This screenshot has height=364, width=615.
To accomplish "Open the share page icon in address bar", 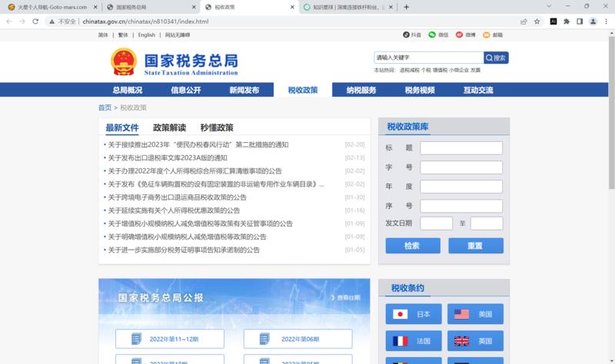I will (524, 22).
